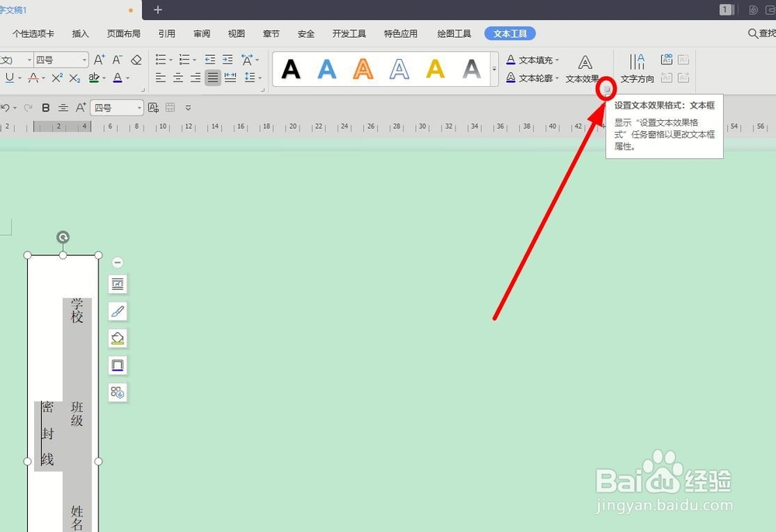Click the font color icon
This screenshot has width=776, height=532.
coord(117,78)
